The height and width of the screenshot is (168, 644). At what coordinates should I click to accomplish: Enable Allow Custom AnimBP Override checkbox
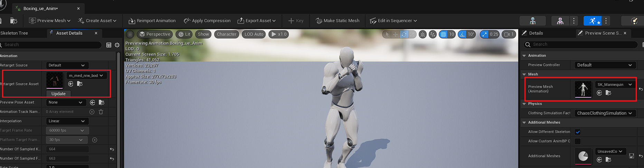[578, 141]
